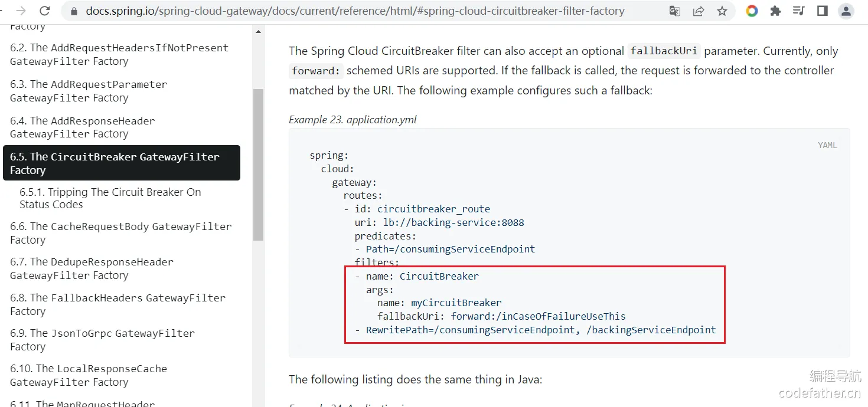Click 'Path=/consumingServiceEndpoint' code line
The image size is (868, 407).
click(x=445, y=249)
